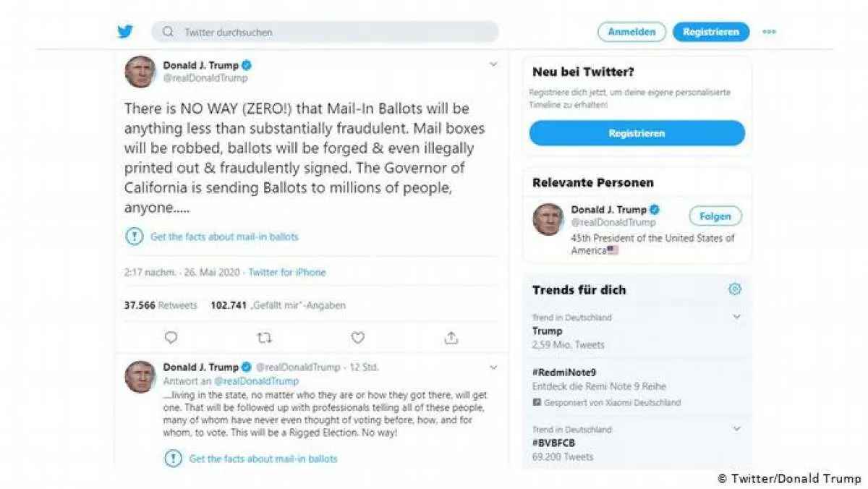
Task: Open the reply tweet options chevron
Action: 493,367
